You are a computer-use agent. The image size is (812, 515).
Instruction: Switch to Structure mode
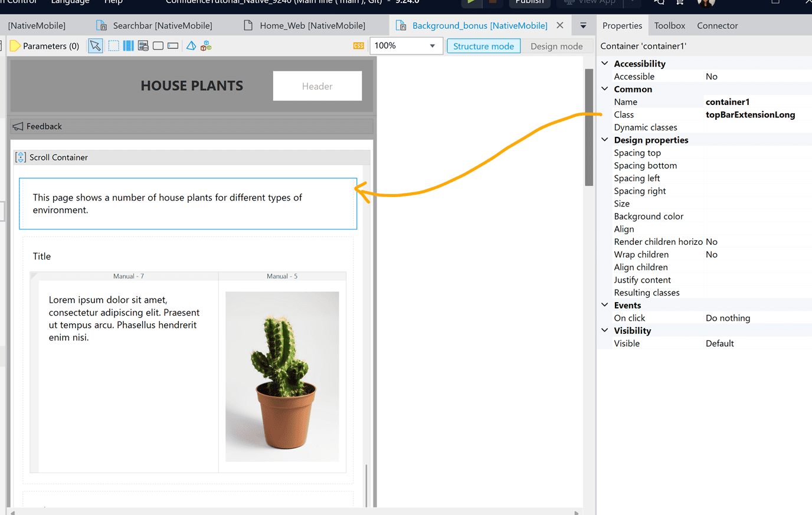pos(483,46)
